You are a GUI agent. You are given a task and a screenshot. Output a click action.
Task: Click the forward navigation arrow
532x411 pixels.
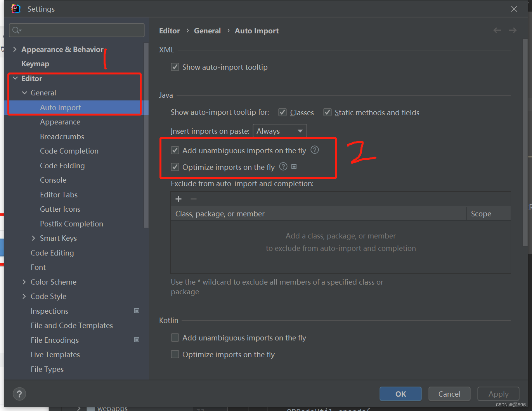(x=513, y=30)
